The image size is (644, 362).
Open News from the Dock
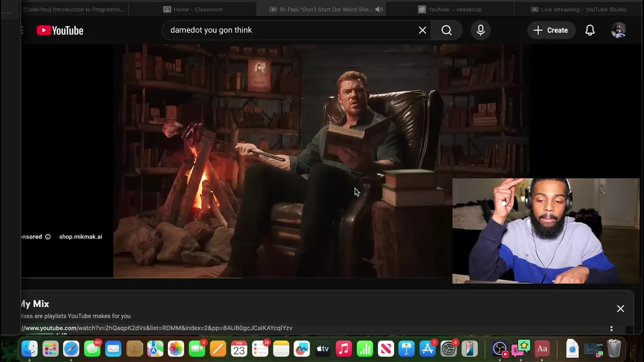[x=385, y=348]
